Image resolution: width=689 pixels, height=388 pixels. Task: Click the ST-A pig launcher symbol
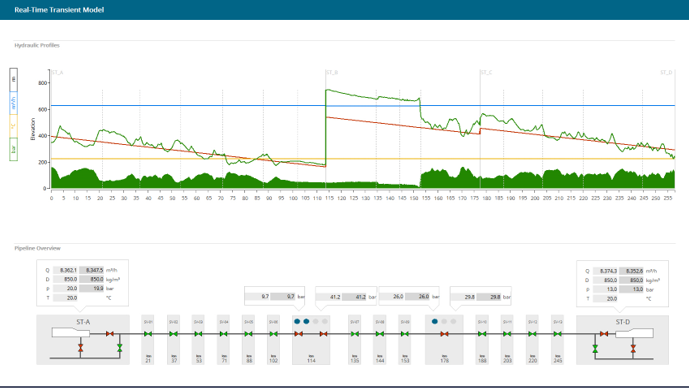[71, 333]
